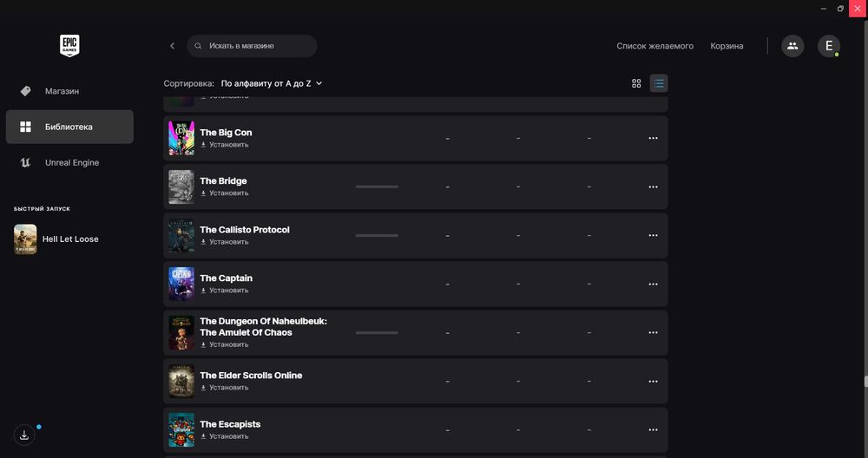Select Unreal Engine in the sidebar
Viewport: 868px width, 458px height.
click(x=71, y=163)
